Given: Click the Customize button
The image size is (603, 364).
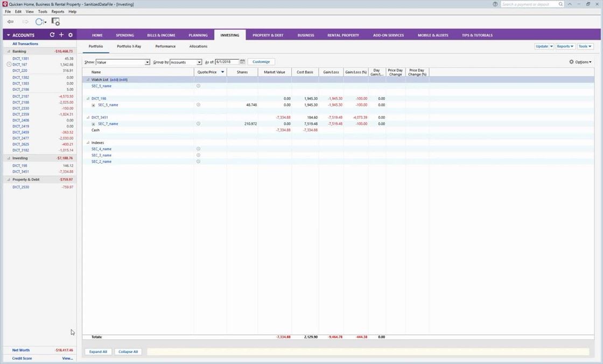Looking at the screenshot, I should 261,62.
